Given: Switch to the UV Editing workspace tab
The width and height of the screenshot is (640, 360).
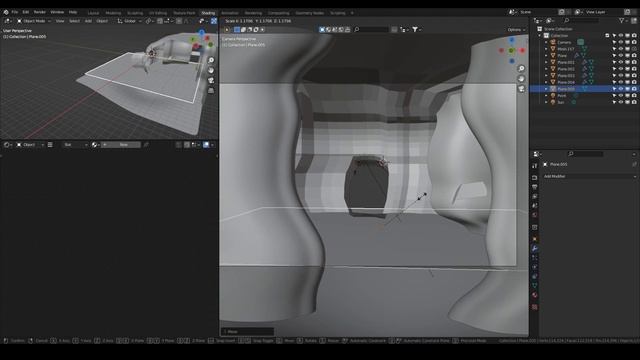Looking at the screenshot, I should tap(158, 13).
